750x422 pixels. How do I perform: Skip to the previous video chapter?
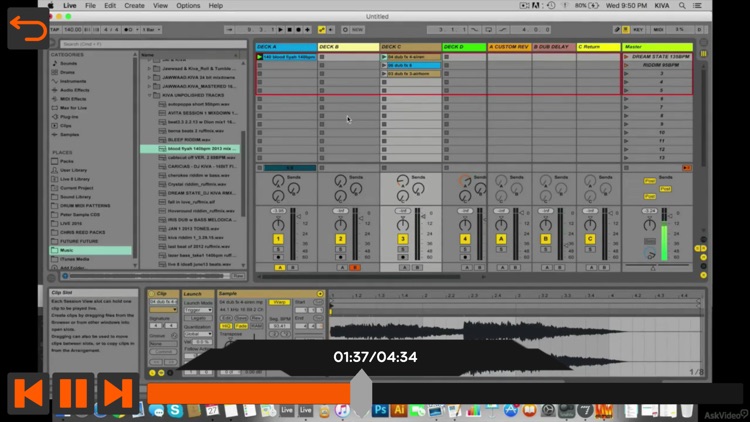point(28,393)
